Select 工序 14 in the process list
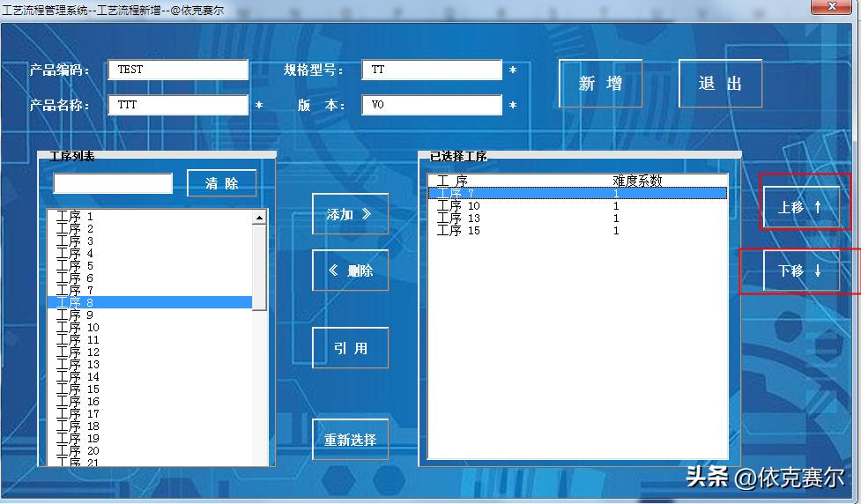The width and height of the screenshot is (861, 504). click(x=149, y=376)
